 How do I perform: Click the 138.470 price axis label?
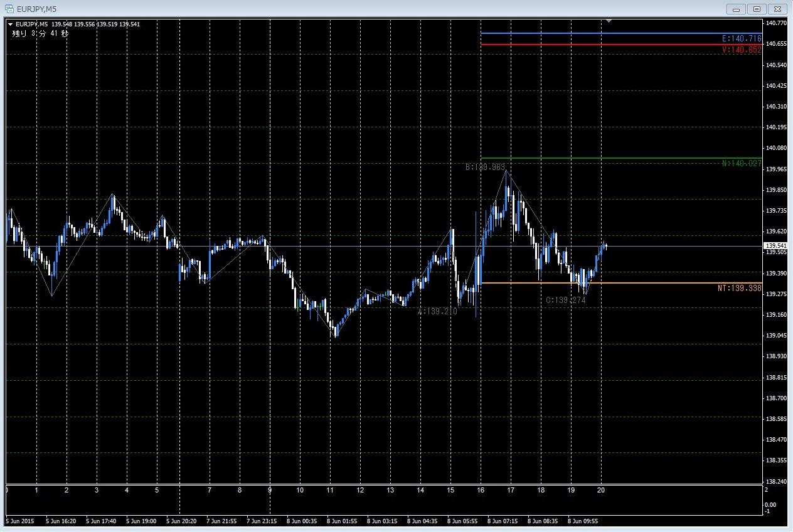click(777, 440)
